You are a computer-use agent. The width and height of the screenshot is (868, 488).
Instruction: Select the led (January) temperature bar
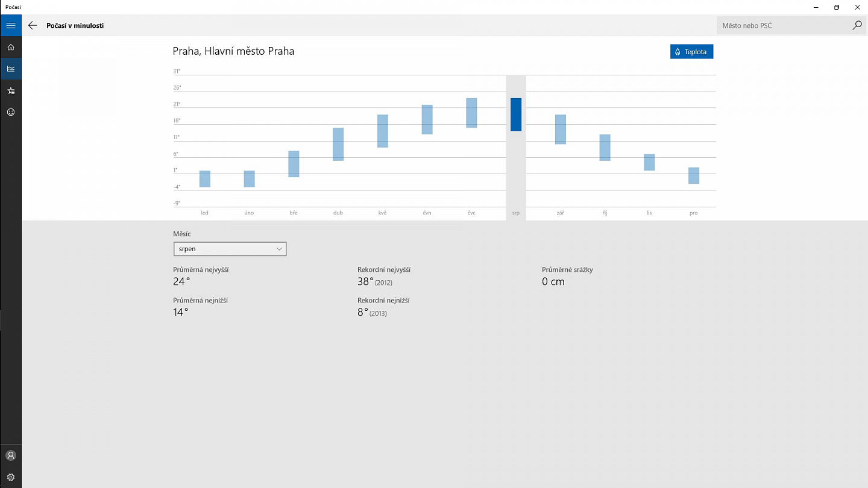tap(205, 179)
